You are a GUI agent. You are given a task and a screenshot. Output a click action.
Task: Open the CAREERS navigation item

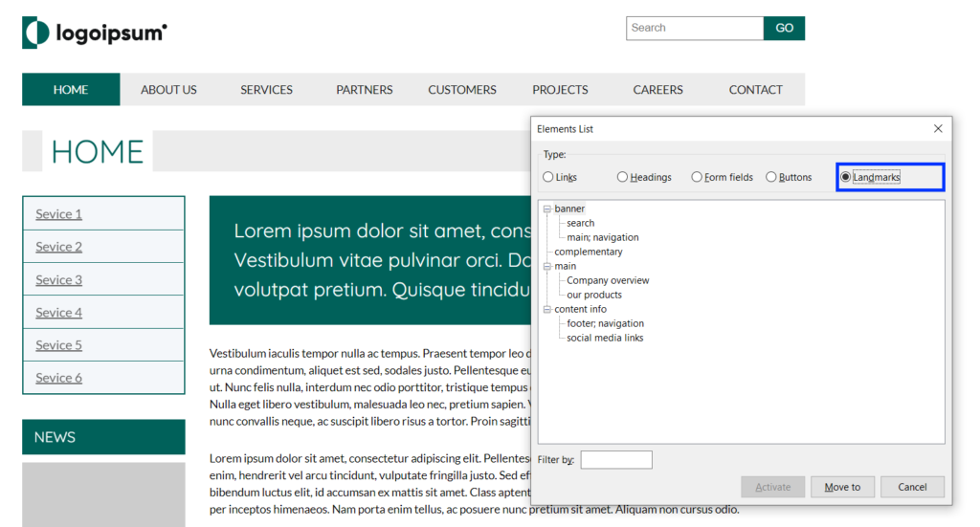[657, 89]
